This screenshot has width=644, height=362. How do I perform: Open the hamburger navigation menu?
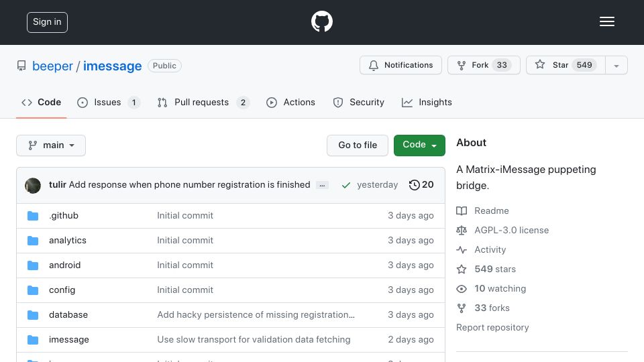[606, 21]
